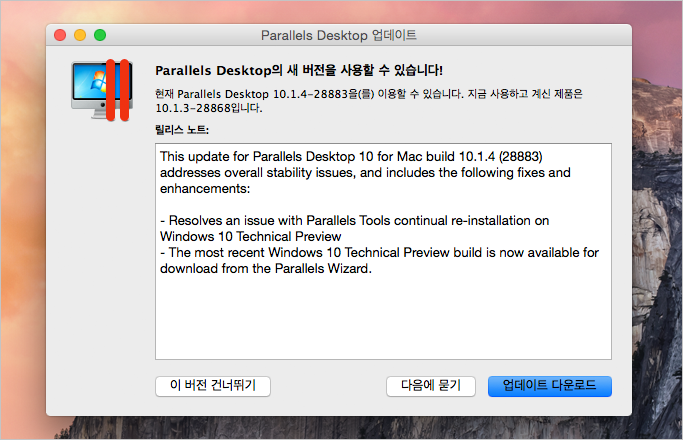Image resolution: width=683 pixels, height=440 pixels.
Task: Click the Parallels Desktop 업데이트 window title
Action: click(x=339, y=35)
